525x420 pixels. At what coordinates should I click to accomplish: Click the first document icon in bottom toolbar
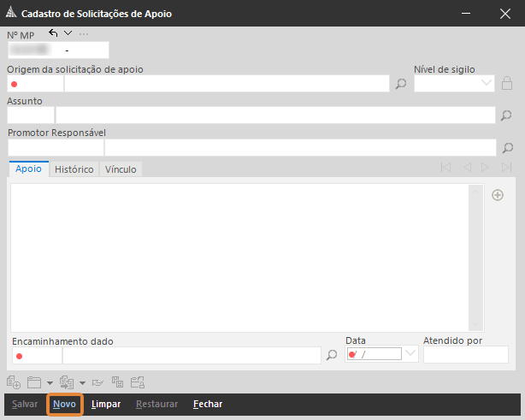[x=13, y=382]
